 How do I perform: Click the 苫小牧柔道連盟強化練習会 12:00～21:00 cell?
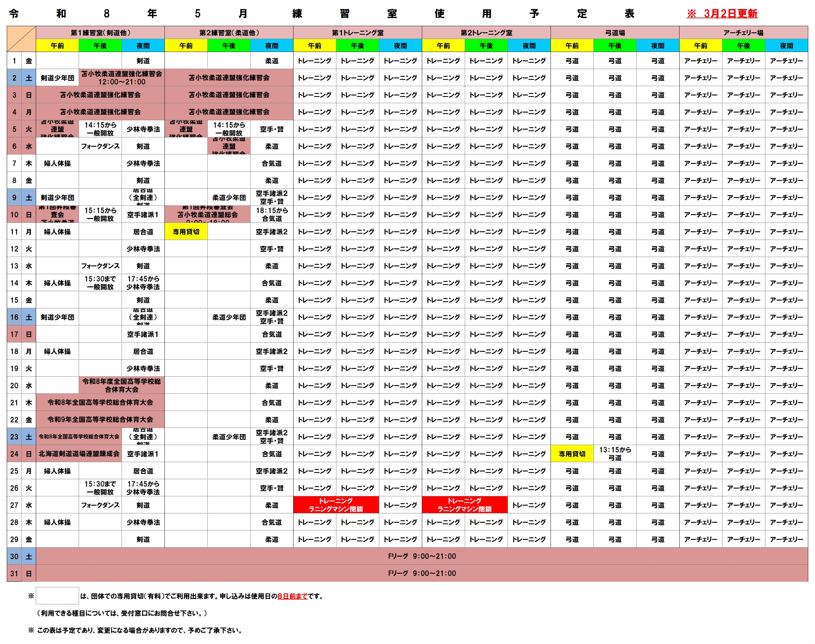point(122,78)
